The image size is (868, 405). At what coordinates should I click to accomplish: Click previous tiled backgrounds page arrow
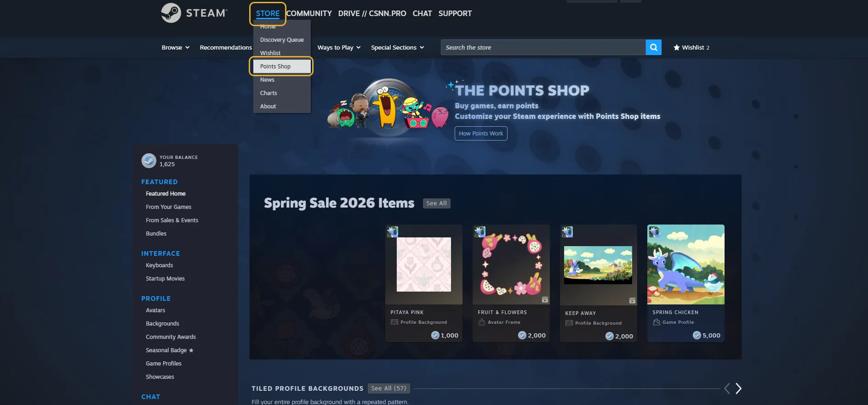coord(727,388)
